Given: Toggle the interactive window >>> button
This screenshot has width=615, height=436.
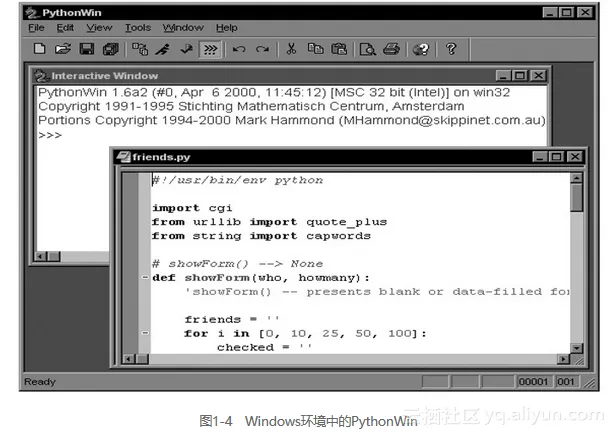Looking at the screenshot, I should pos(210,49).
